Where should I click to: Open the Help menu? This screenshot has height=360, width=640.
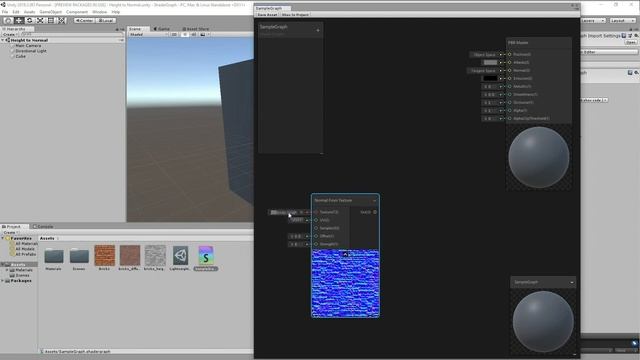[116, 12]
